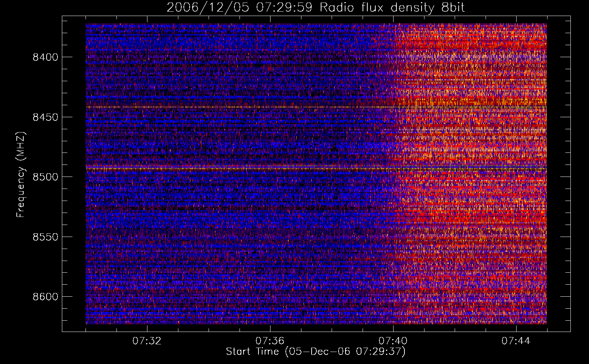Click the "Start Time (05-Dec-06 07:29:37)" axis title
This screenshot has height=364, width=589.
(316, 352)
